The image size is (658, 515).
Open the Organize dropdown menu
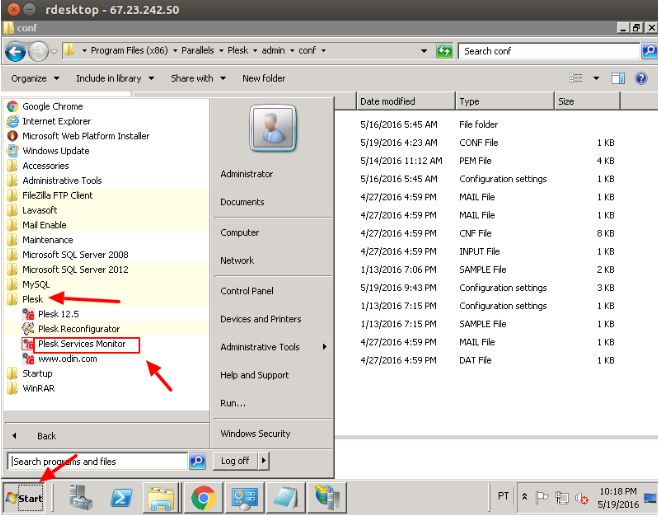(35, 78)
